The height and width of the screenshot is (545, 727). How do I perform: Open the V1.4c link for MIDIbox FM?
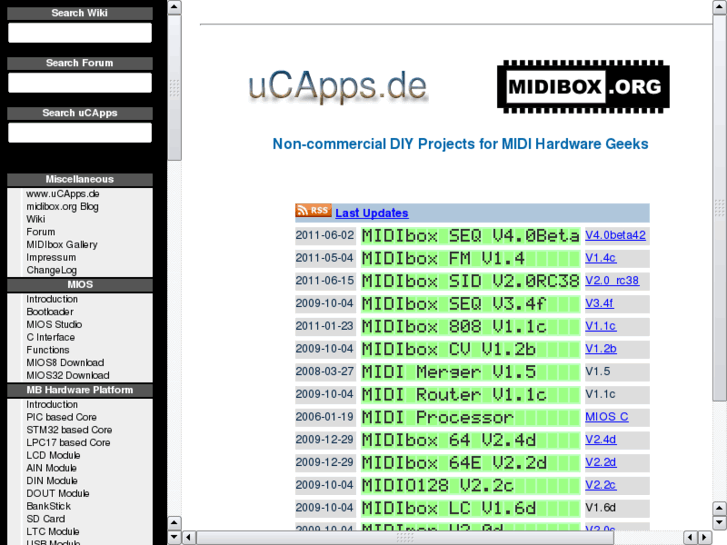pyautogui.click(x=600, y=258)
